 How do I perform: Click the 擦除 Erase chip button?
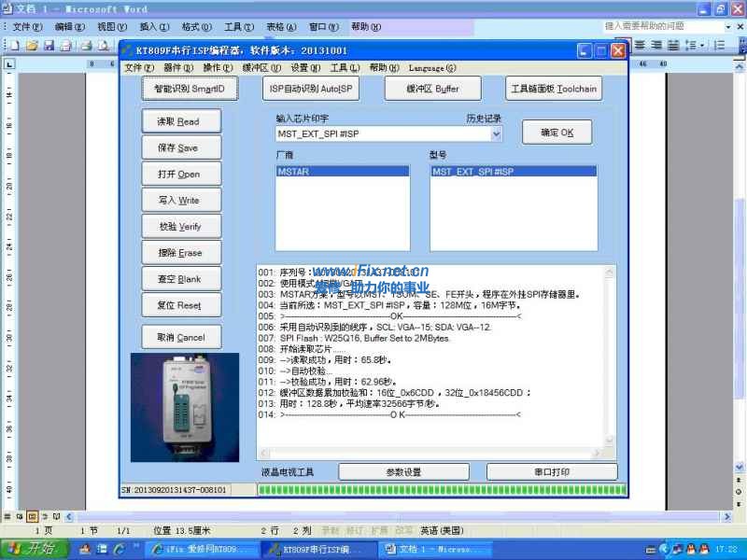point(181,252)
